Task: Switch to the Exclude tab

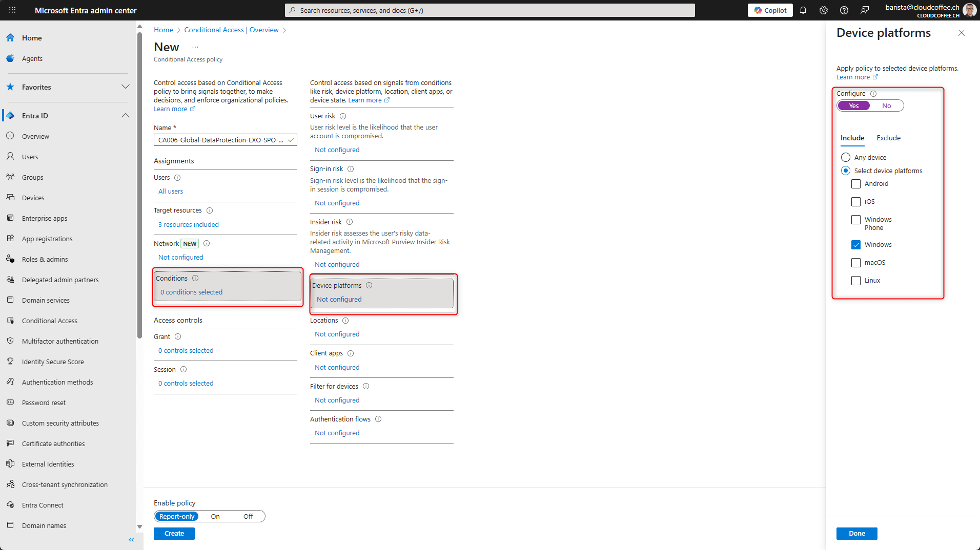Action: point(888,138)
